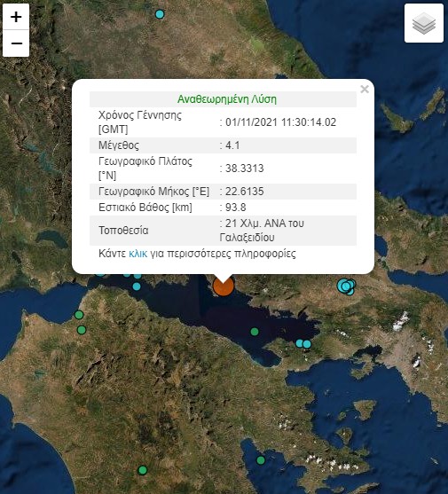Select the large orange earthquake marker
This screenshot has height=494, width=448.
(224, 286)
